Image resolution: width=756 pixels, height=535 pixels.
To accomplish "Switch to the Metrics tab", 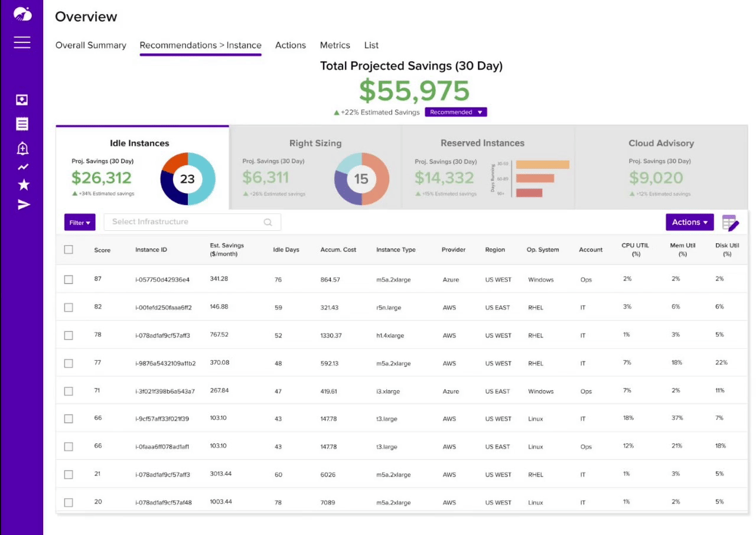I will pyautogui.click(x=335, y=45).
